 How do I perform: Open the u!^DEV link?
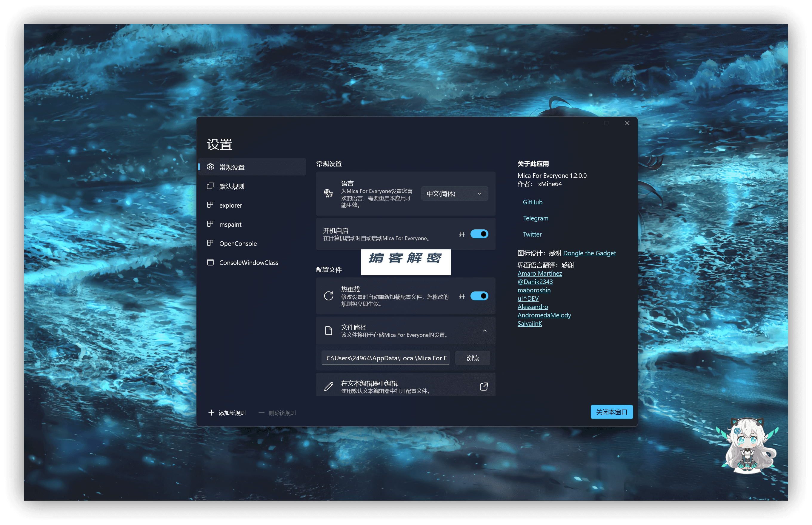click(528, 298)
